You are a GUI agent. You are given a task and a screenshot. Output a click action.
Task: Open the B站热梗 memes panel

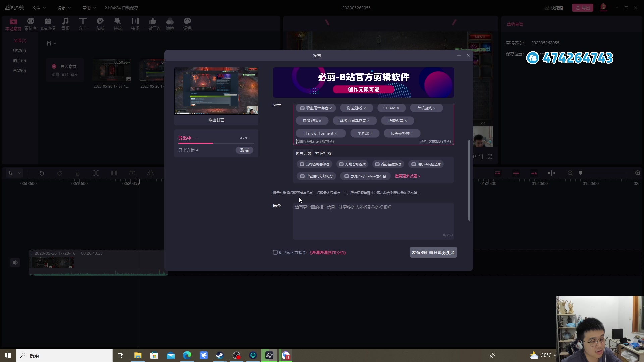(x=48, y=24)
